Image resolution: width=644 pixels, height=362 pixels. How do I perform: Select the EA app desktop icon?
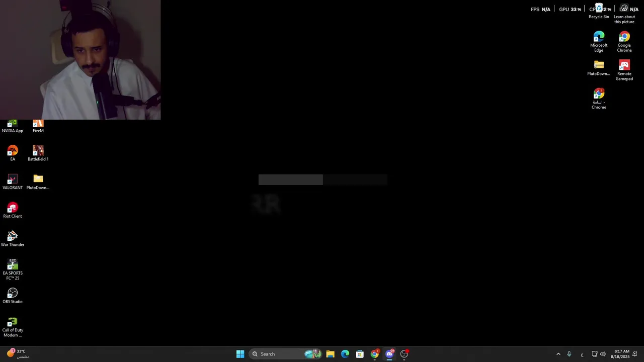[x=13, y=153]
